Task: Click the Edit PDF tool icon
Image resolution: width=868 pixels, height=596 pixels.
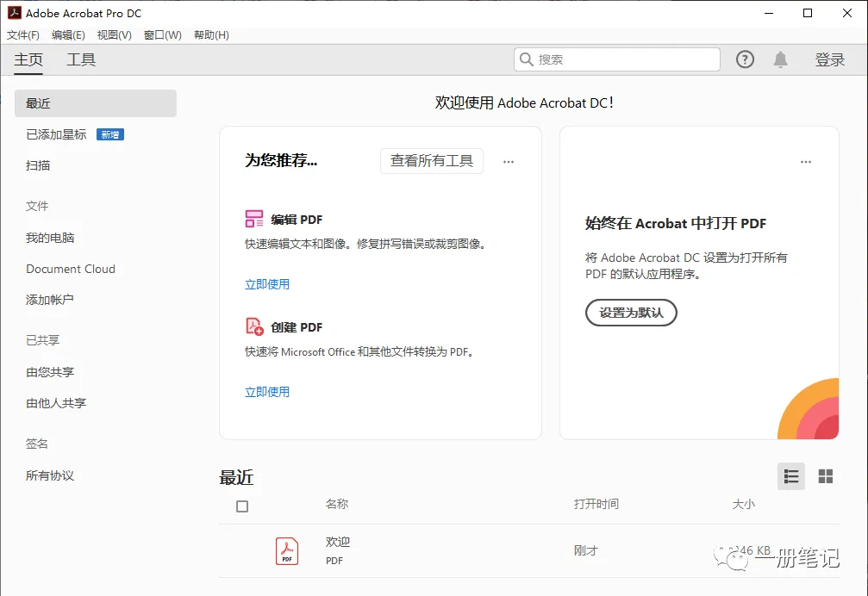Action: 254,219
